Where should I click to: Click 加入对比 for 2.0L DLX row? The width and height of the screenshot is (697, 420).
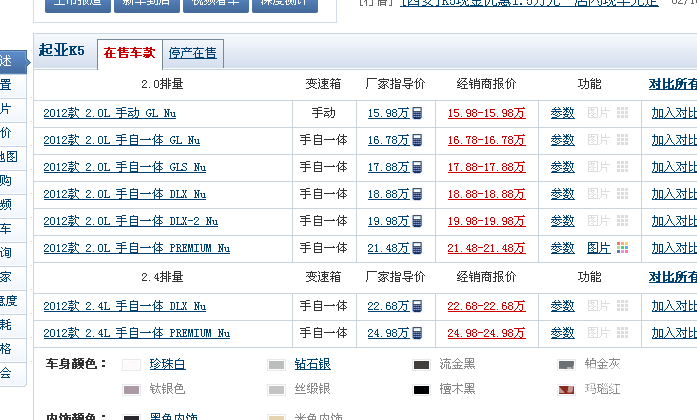tap(674, 194)
